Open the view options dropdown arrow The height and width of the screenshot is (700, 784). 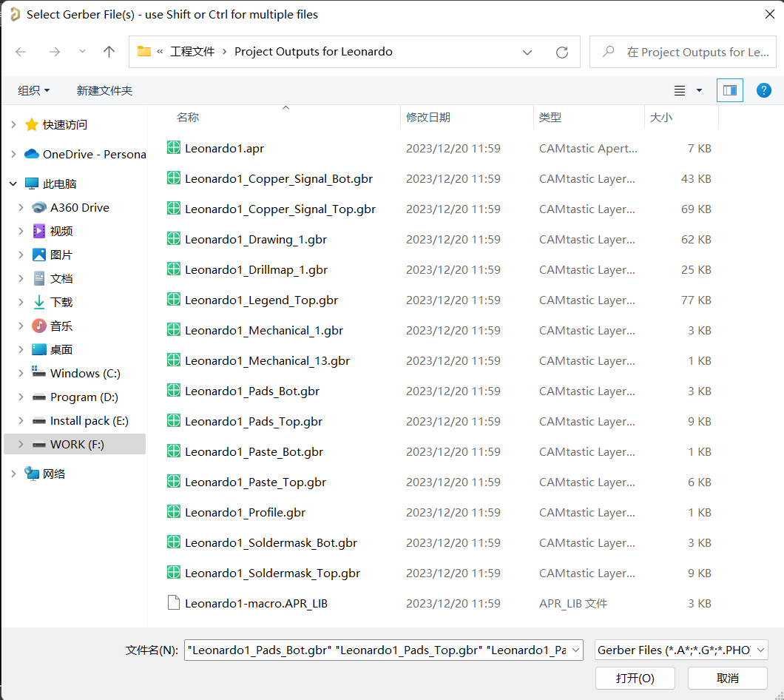(700, 90)
